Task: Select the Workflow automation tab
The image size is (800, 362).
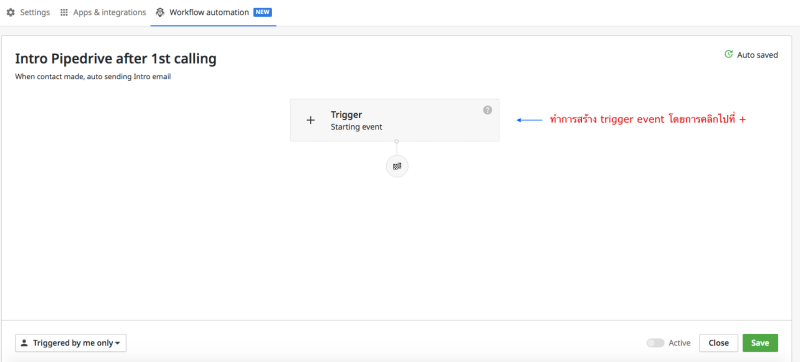Action: 213,12
